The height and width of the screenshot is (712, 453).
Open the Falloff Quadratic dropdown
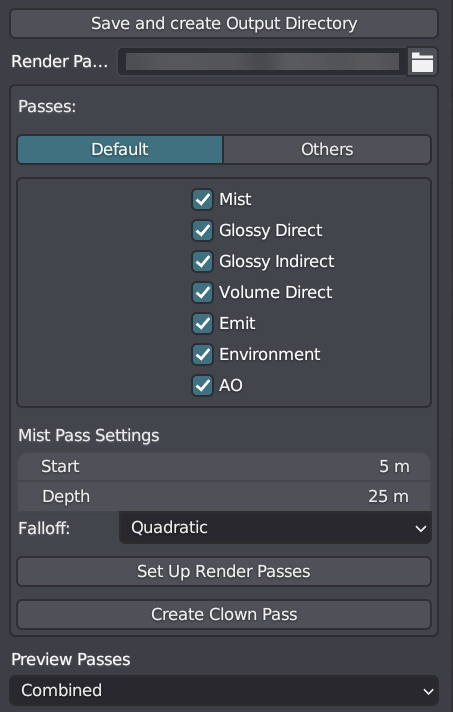point(275,528)
